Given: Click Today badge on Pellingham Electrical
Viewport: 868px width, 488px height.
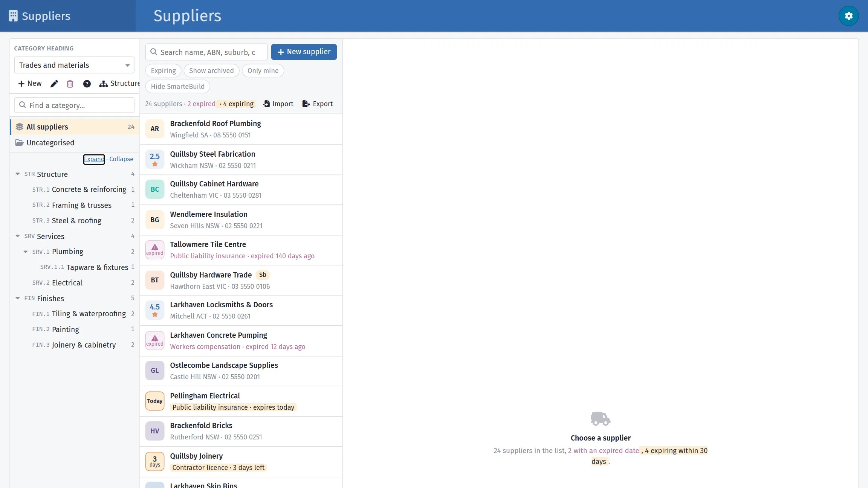Looking at the screenshot, I should click(x=155, y=401).
